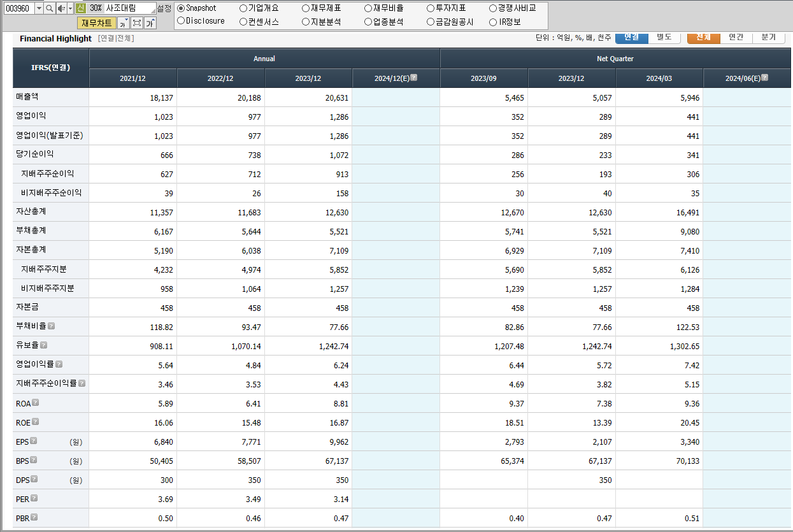Click help icon beside BPS
The width and height of the screenshot is (793, 532).
(x=34, y=460)
